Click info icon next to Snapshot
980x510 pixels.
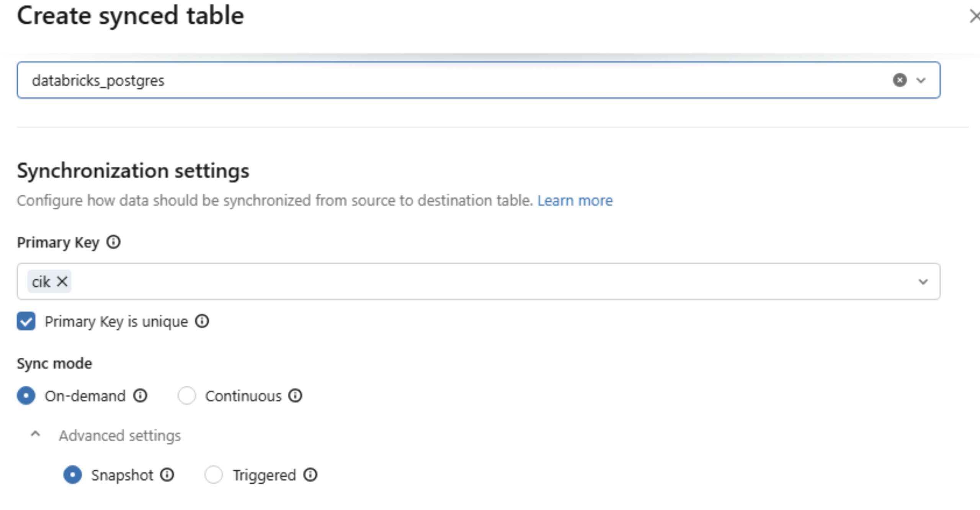[x=167, y=475]
